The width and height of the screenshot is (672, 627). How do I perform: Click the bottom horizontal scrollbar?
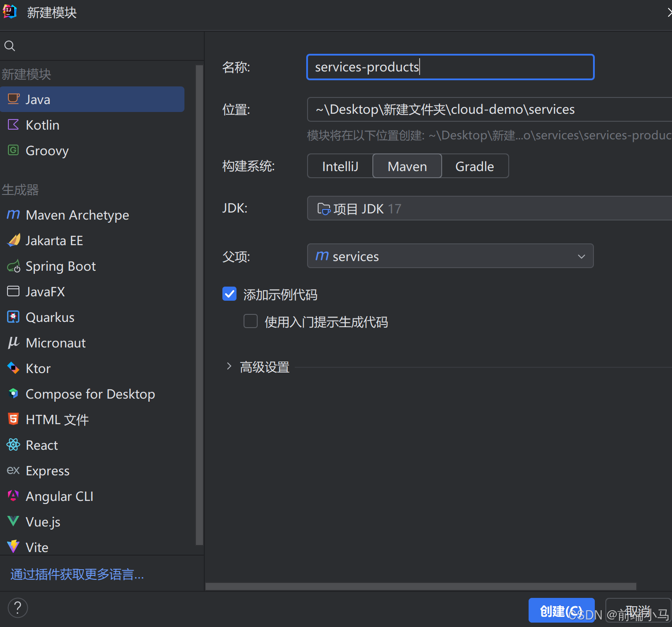[421, 586]
